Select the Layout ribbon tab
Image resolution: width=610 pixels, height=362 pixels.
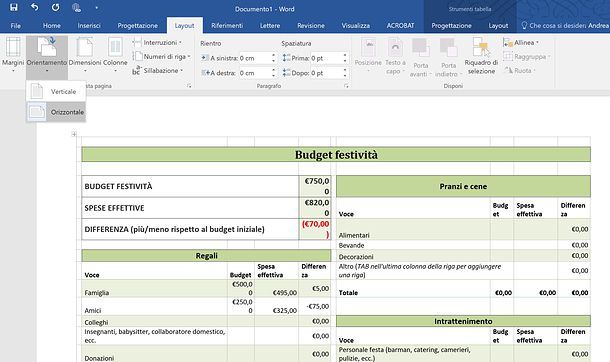point(184,26)
